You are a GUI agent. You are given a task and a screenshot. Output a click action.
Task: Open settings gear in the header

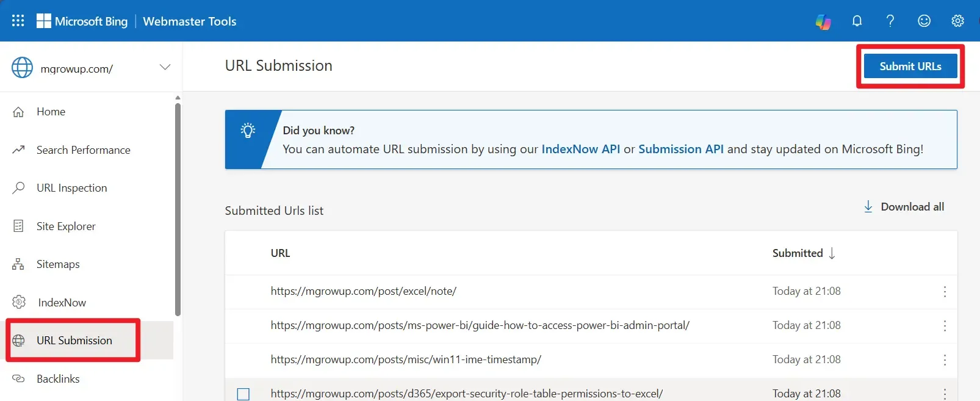(957, 21)
